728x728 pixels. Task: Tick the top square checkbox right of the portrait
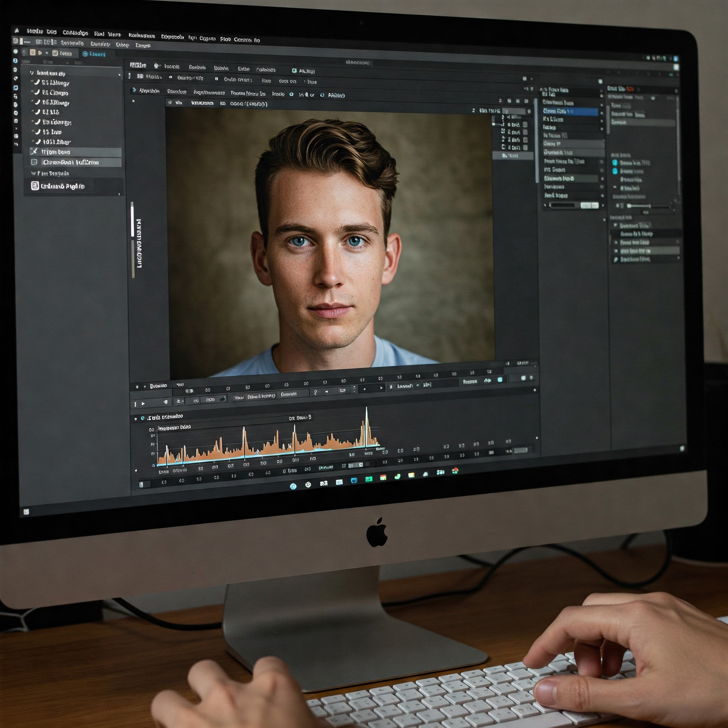click(525, 124)
